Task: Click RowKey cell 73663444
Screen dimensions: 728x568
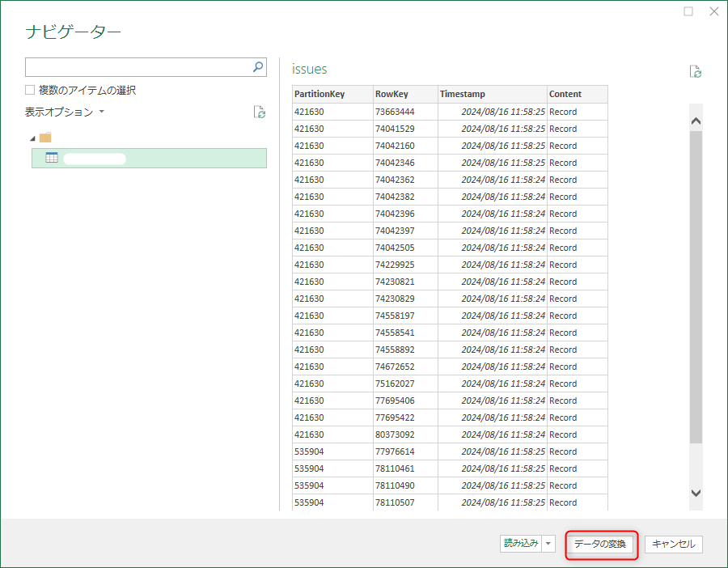Action: click(x=405, y=112)
